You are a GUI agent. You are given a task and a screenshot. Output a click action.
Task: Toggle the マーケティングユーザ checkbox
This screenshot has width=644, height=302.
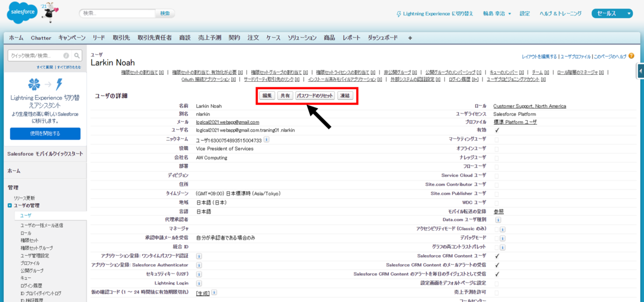[x=496, y=139]
